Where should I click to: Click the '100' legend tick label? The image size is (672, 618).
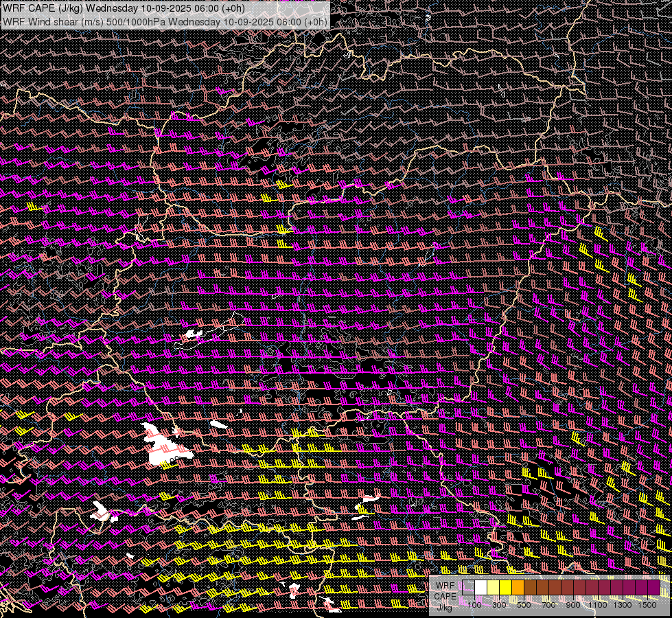(x=474, y=605)
